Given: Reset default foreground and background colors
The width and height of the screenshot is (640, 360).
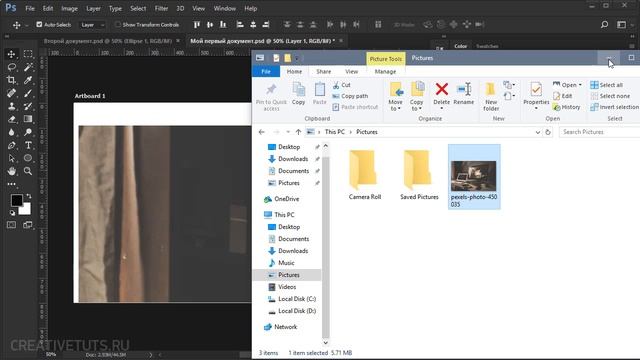Looking at the screenshot, I should point(12,212).
